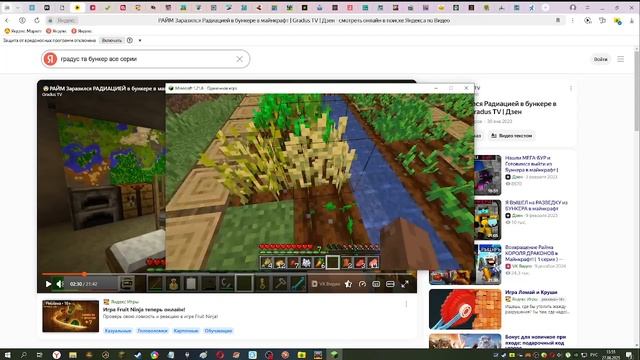Select Карточные tag
Viewport: 640px width, 360px height.
coord(186,331)
